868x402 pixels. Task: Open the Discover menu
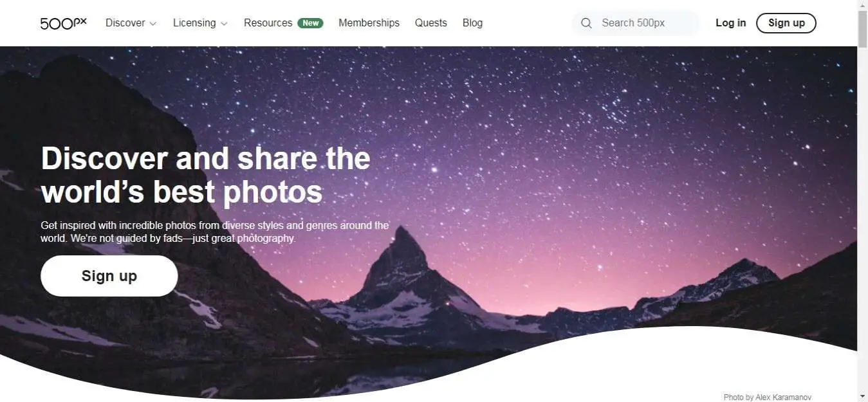125,23
